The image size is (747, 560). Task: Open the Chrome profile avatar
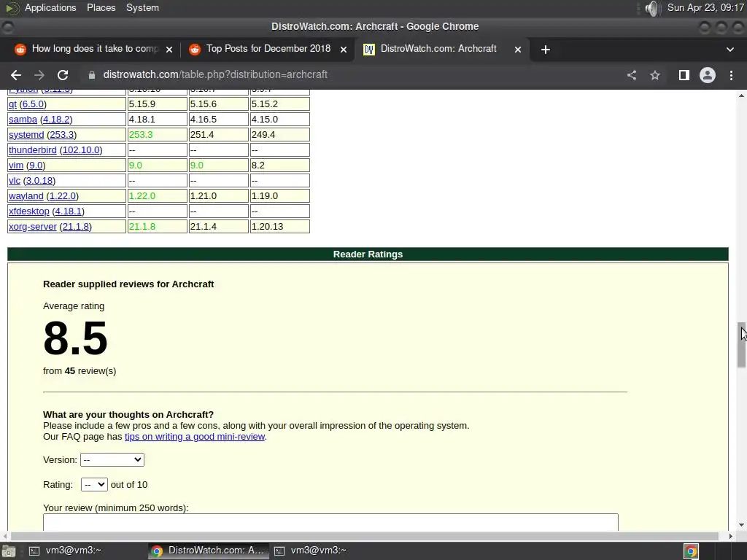pos(708,75)
